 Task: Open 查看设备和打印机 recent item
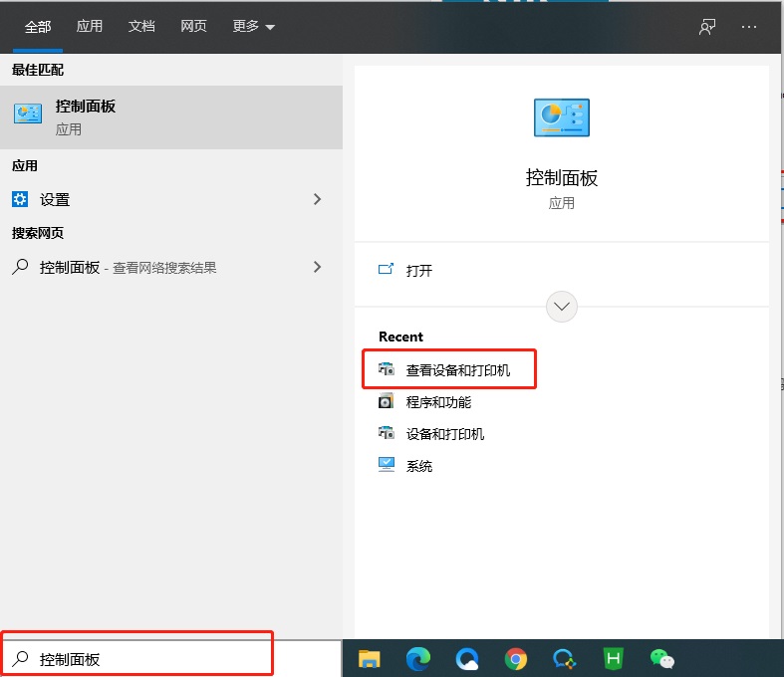click(458, 370)
